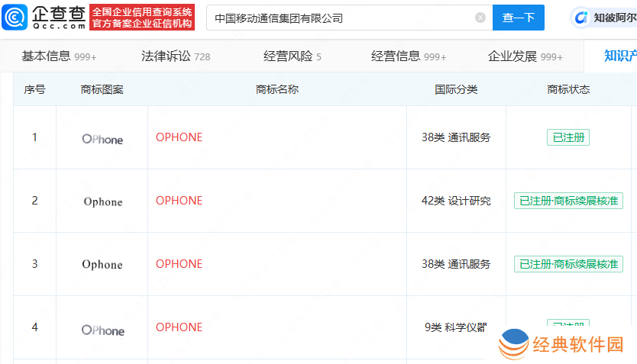The image size is (637, 364).
Task: Open the Ophone trademark image in row 2
Action: click(102, 202)
